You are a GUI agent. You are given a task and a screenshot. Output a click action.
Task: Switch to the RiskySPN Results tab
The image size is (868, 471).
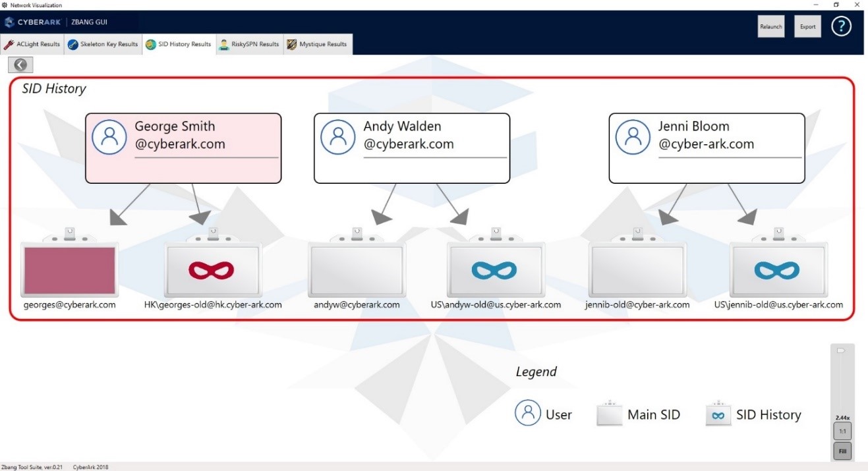click(250, 44)
